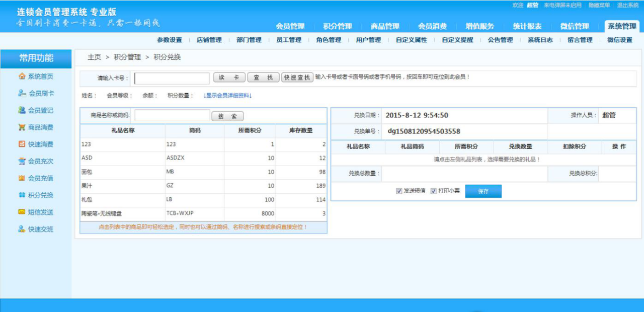Open 角色管理 in the submenu
The width and height of the screenshot is (644, 312).
coord(329,40)
